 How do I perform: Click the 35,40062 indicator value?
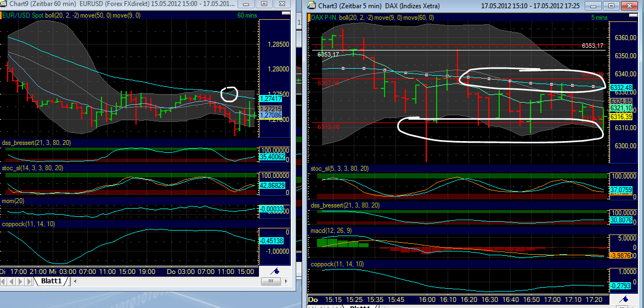point(272,156)
